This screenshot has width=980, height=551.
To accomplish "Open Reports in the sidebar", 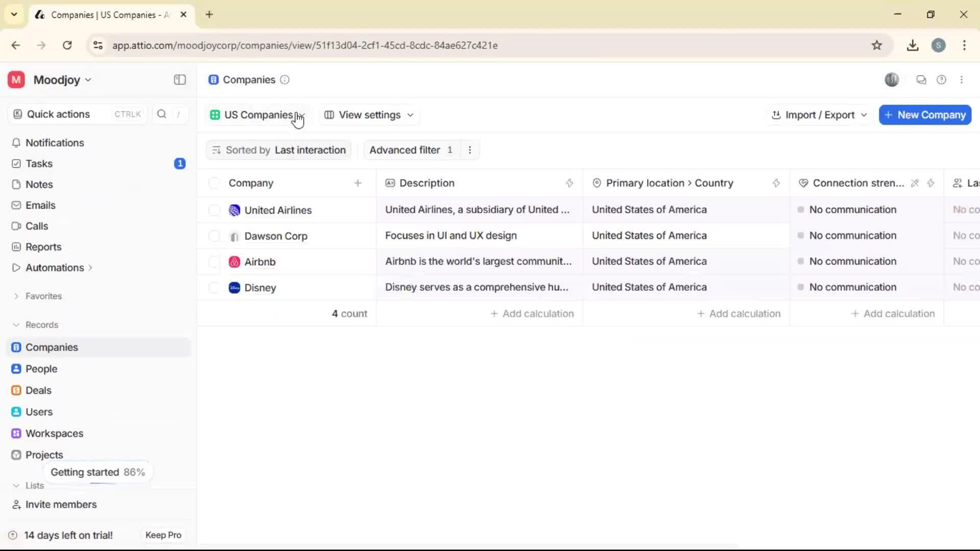I will point(43,247).
